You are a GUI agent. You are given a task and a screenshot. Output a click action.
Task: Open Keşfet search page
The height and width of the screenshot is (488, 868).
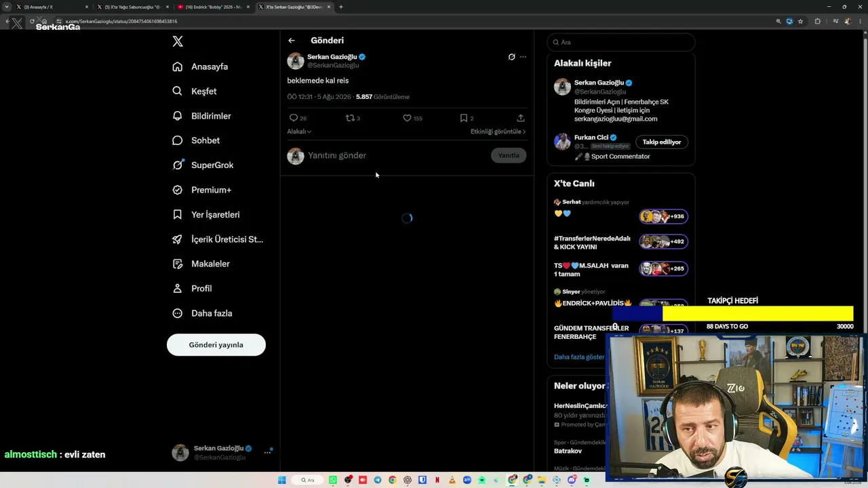tap(195, 91)
